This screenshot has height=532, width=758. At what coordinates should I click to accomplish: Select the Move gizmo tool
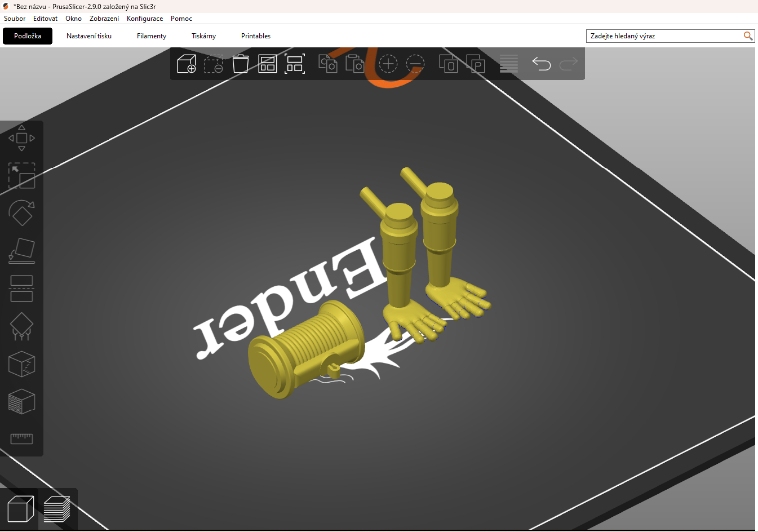(x=21, y=138)
